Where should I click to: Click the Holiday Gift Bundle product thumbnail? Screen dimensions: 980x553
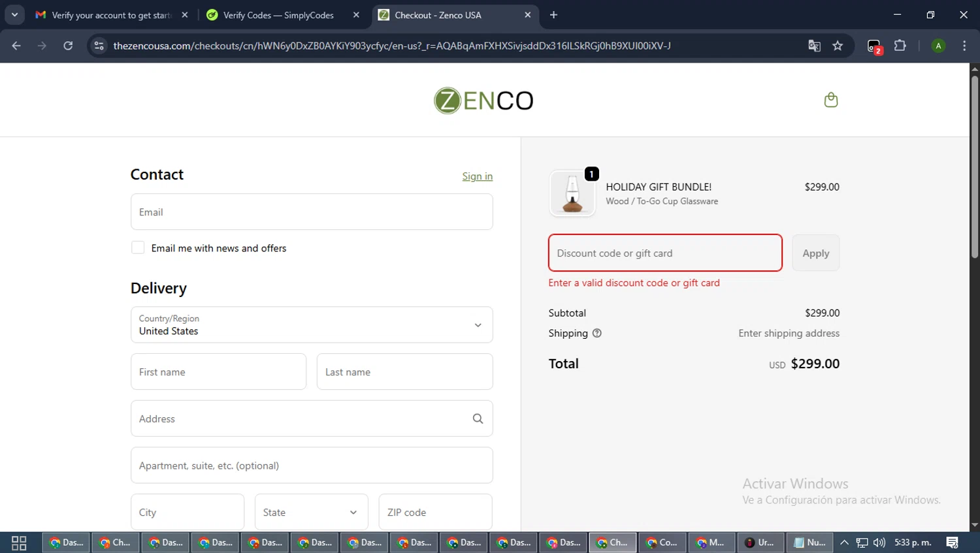[x=572, y=193]
